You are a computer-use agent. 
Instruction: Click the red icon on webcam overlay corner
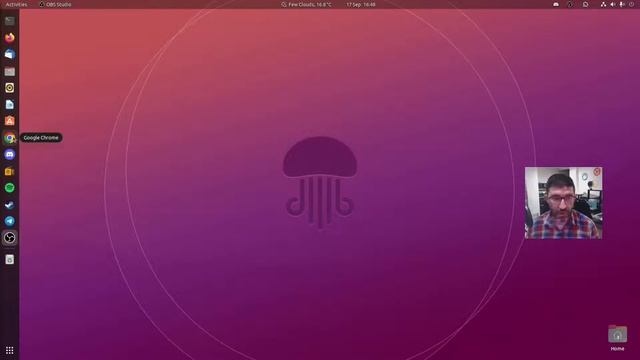pyautogui.click(x=597, y=172)
